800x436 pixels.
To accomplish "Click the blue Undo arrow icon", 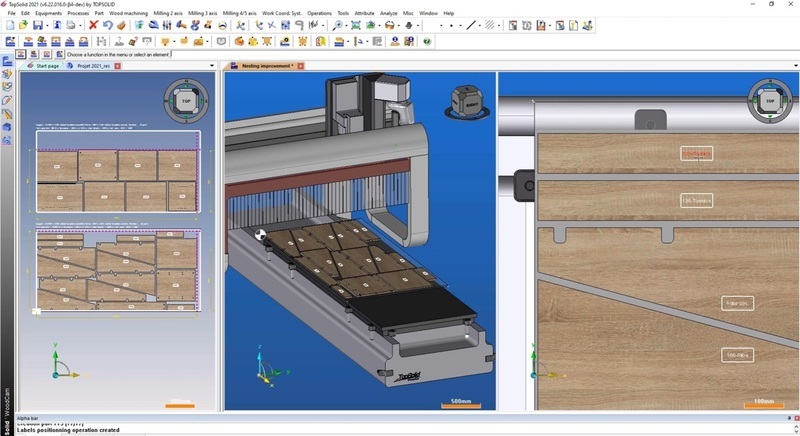I will pyautogui.click(x=107, y=25).
